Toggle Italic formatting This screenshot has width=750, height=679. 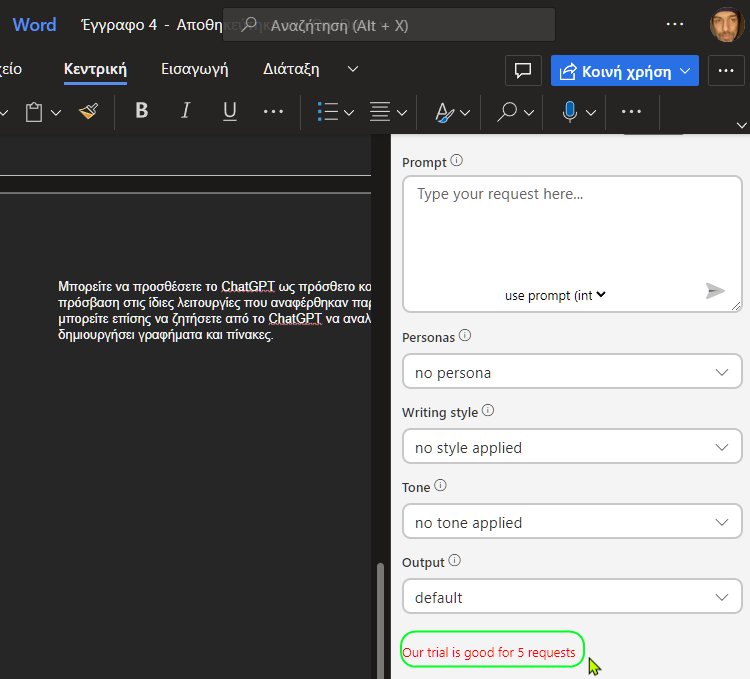(x=186, y=111)
